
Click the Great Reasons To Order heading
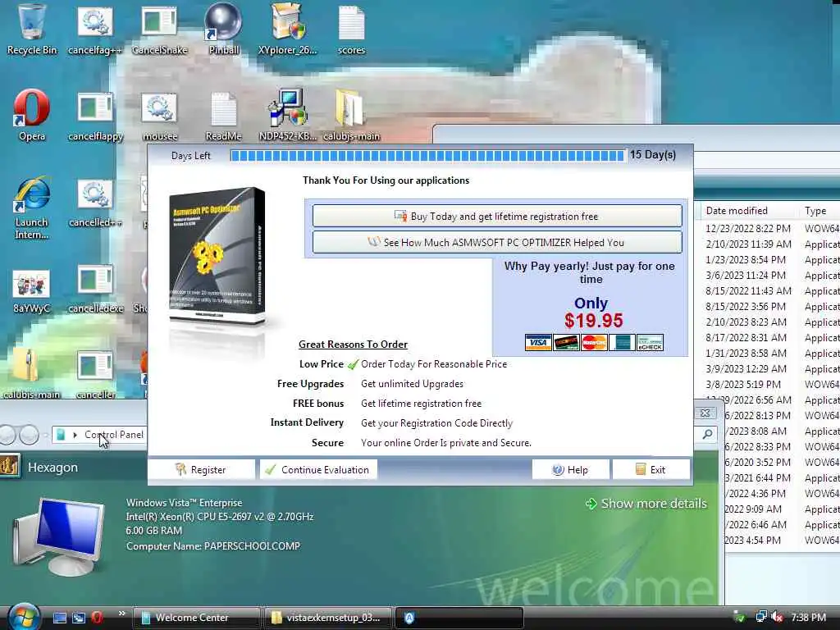[353, 345]
